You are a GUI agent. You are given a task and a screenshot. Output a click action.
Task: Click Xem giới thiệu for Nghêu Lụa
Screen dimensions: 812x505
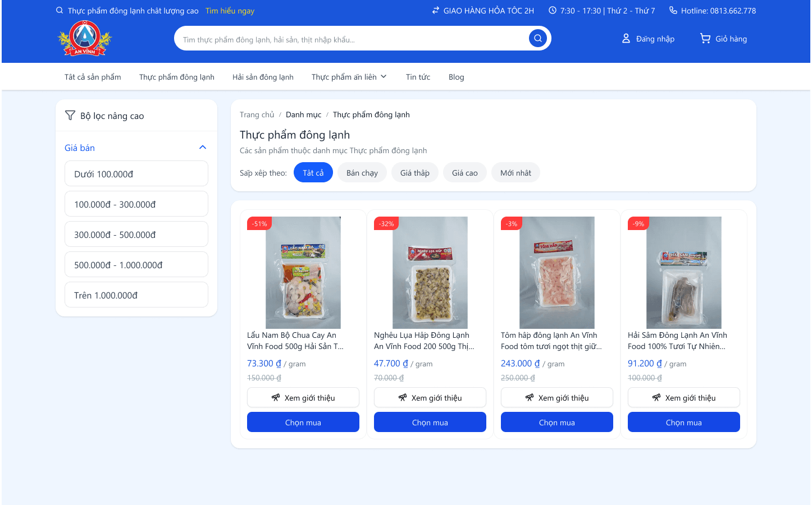[430, 397]
